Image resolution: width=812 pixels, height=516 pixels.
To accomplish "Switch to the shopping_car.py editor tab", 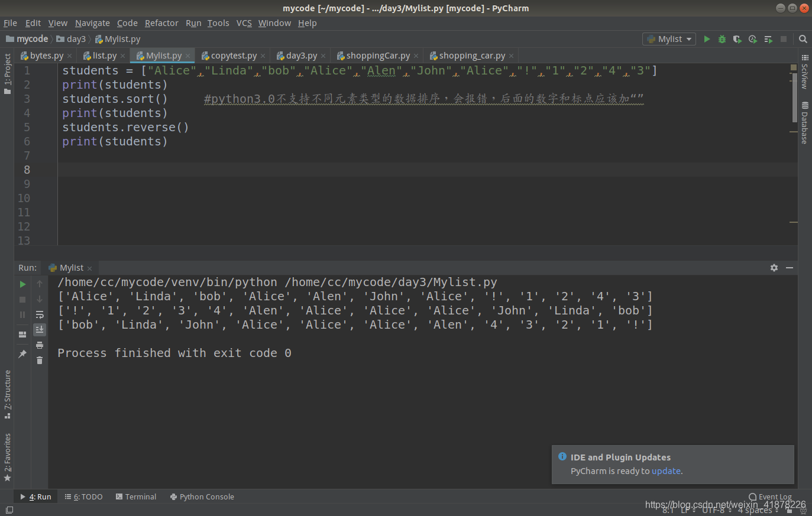I will click(472, 56).
